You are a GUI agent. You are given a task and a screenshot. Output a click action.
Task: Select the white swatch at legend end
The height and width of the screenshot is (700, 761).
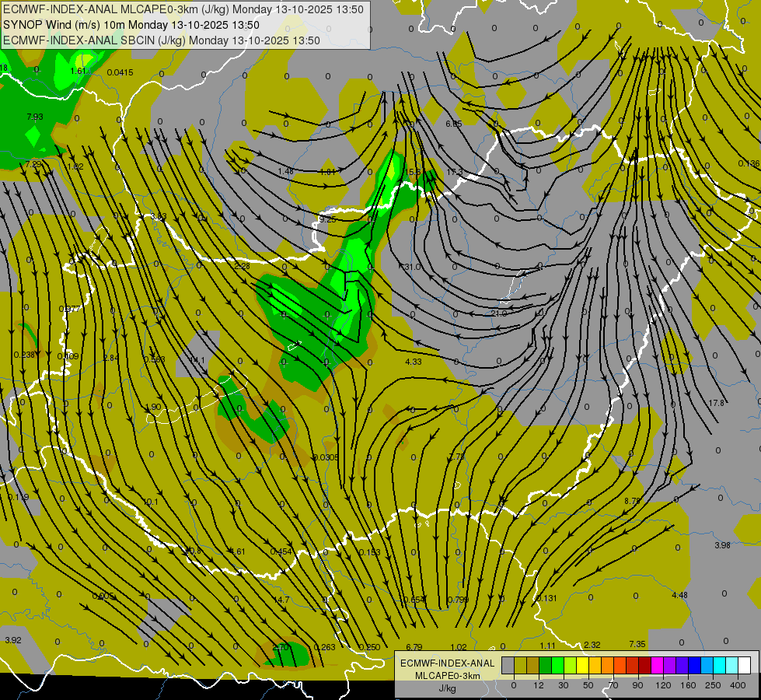pos(744,666)
